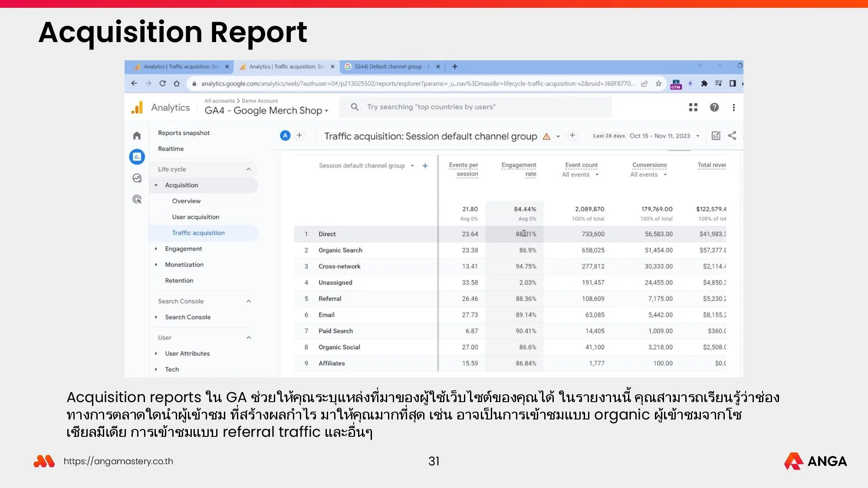Add comparison with plus beside A badge
The width and height of the screenshot is (868, 488).
[299, 135]
